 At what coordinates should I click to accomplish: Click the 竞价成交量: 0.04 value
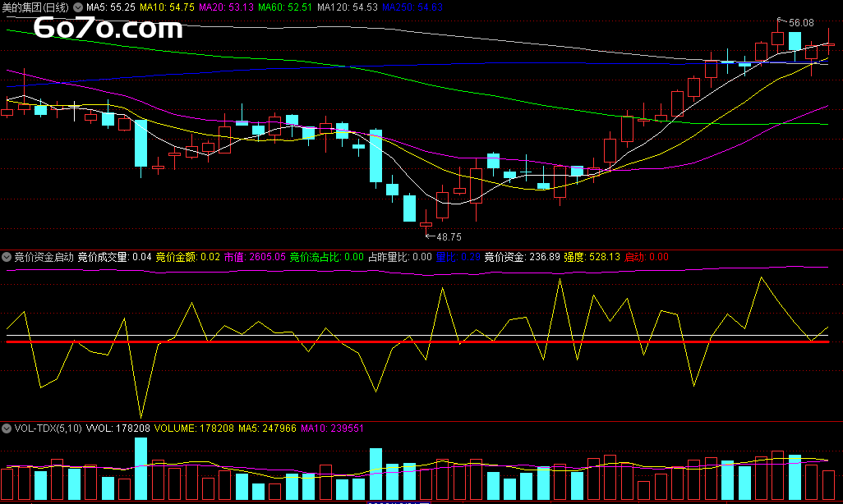click(114, 257)
